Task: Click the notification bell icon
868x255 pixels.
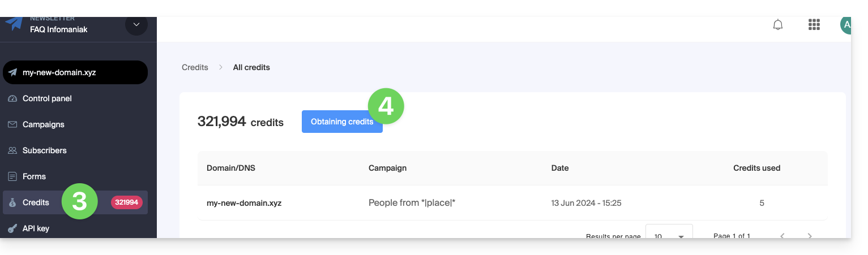Action: (x=778, y=25)
